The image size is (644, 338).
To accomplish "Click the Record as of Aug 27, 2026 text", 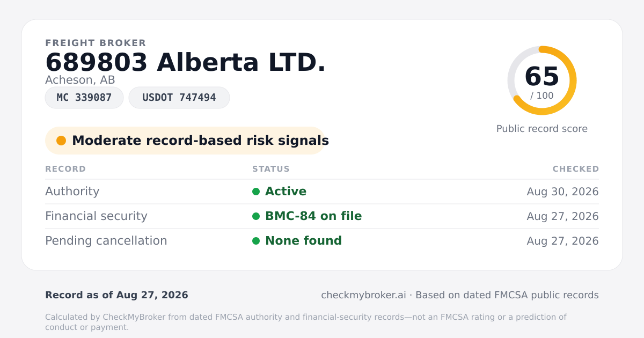I will [x=116, y=295].
